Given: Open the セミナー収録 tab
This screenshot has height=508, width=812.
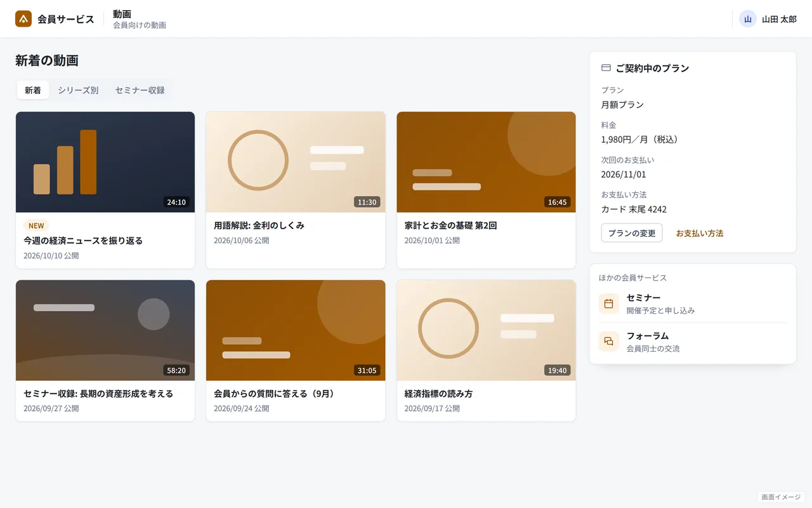Looking at the screenshot, I should 140,90.
